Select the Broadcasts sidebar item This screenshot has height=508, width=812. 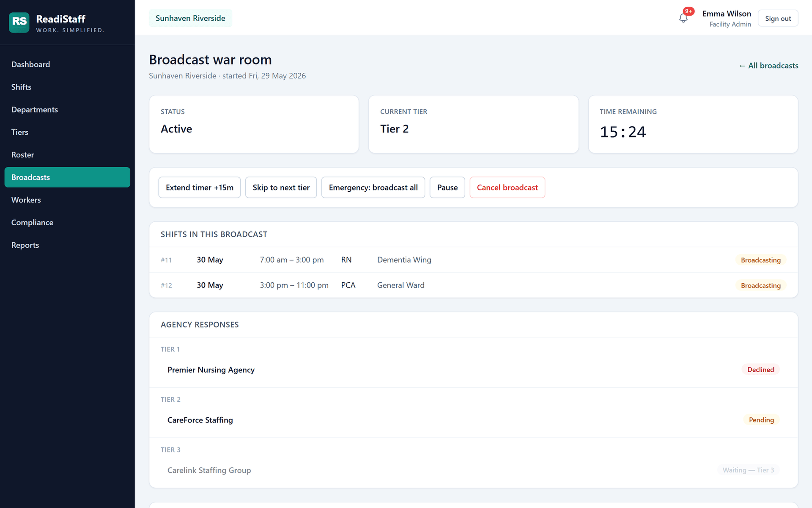point(67,177)
